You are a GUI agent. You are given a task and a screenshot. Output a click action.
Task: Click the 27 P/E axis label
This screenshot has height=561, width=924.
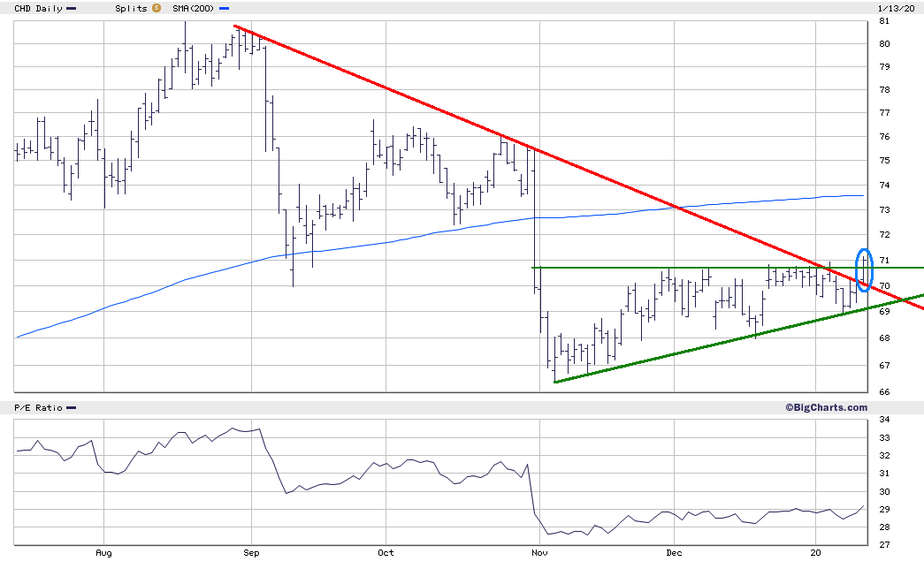884,545
